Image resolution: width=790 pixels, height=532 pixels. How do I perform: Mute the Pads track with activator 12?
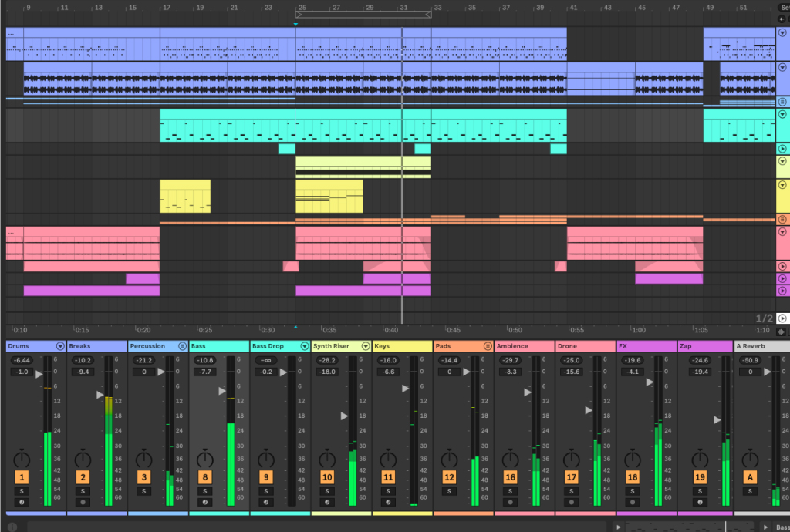pyautogui.click(x=449, y=477)
